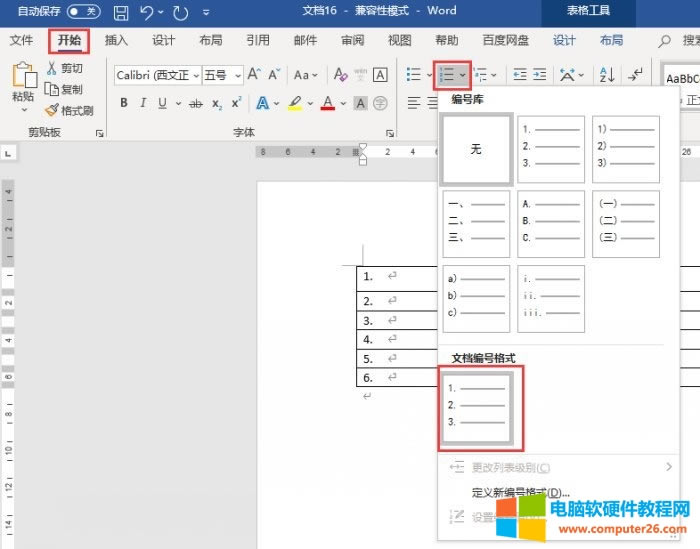Toggle Bold formatting
This screenshot has height=549, width=700.
tap(124, 103)
